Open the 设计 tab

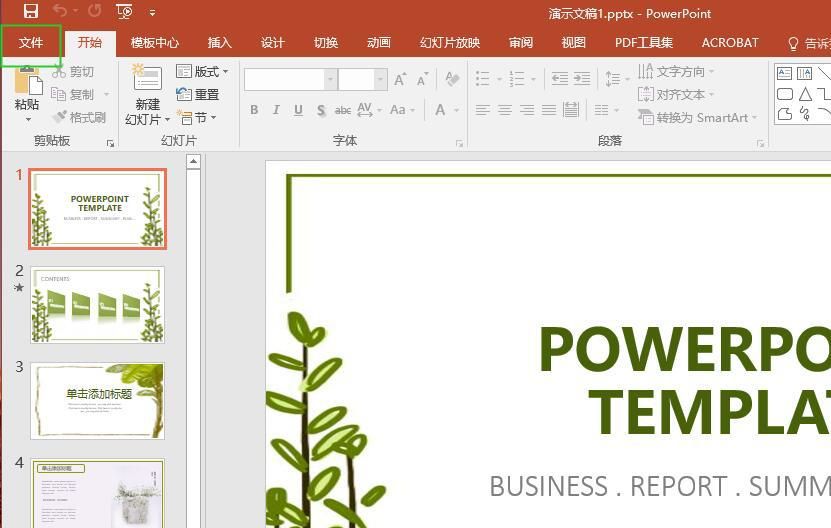point(272,42)
